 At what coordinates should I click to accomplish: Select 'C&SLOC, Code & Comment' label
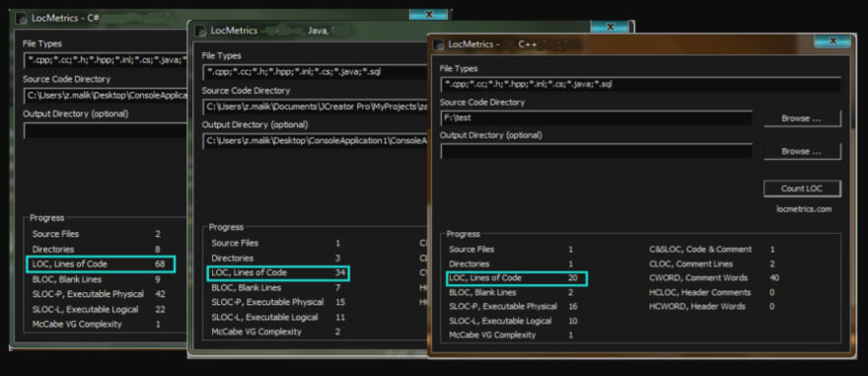700,250
